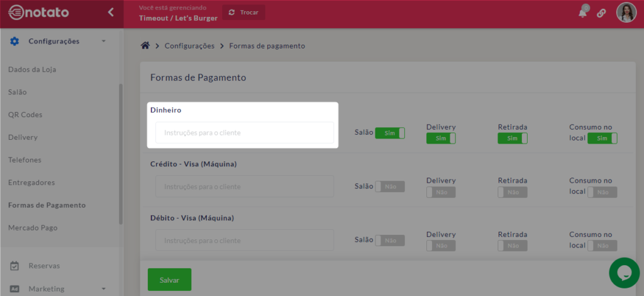Screen dimensions: 644x296
Task: Disable Consumo no local for Dinheiro
Action: pyautogui.click(x=602, y=138)
